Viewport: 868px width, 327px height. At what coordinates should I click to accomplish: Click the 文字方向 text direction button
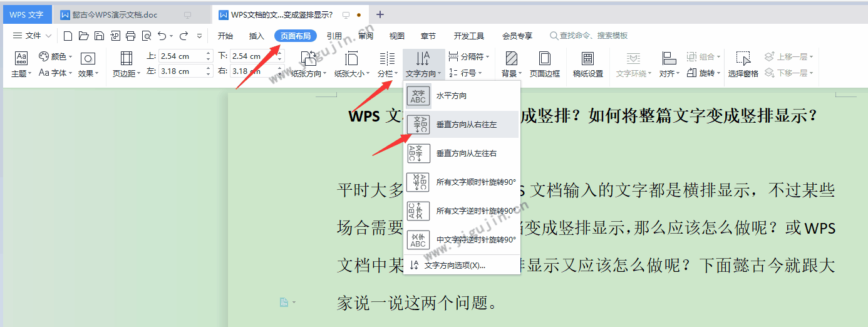pyautogui.click(x=423, y=65)
